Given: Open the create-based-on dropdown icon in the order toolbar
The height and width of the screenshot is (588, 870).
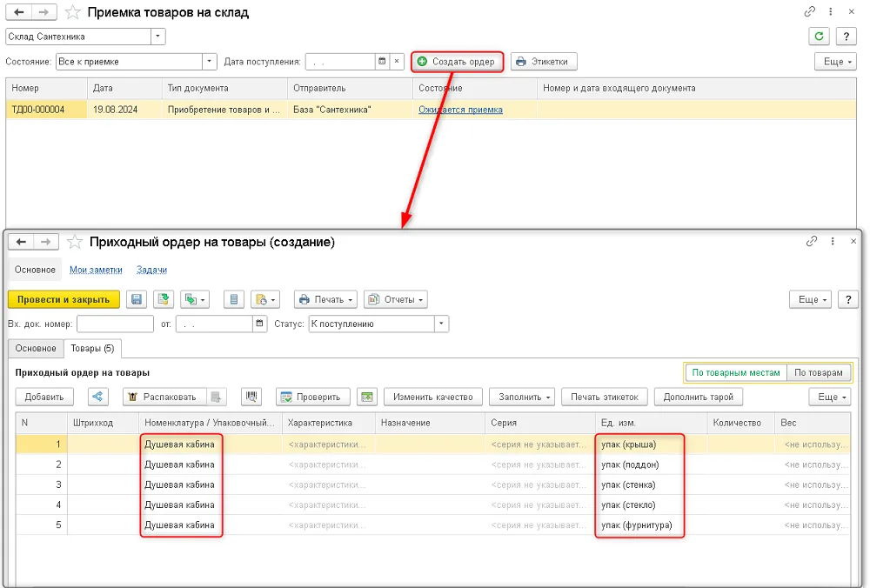Looking at the screenshot, I should click(194, 299).
